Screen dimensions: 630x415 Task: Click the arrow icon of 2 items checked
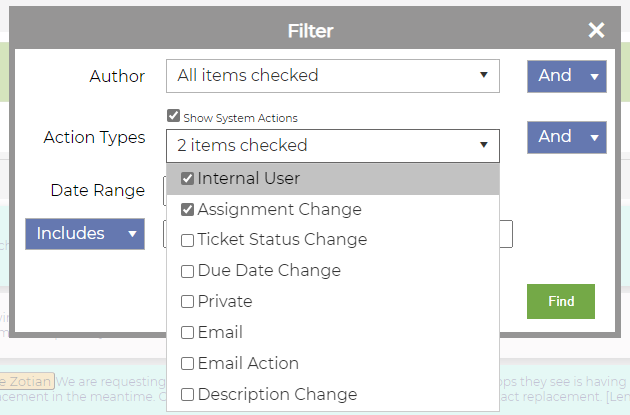pyautogui.click(x=484, y=145)
